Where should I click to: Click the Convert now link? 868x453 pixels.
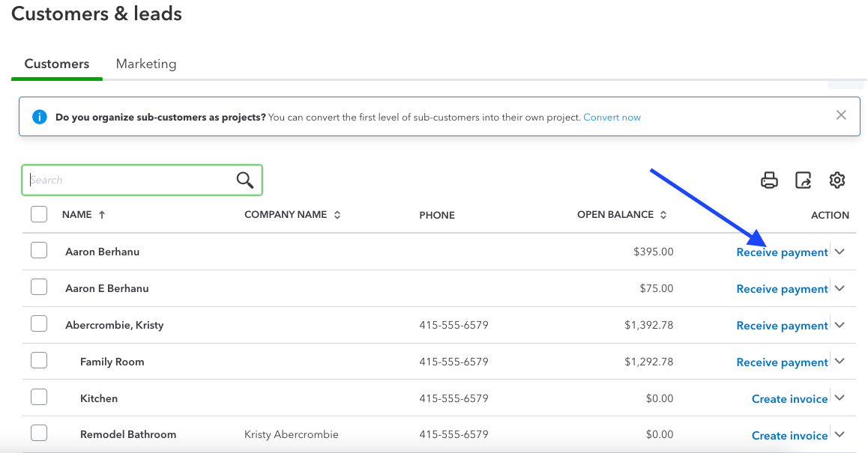(x=612, y=118)
